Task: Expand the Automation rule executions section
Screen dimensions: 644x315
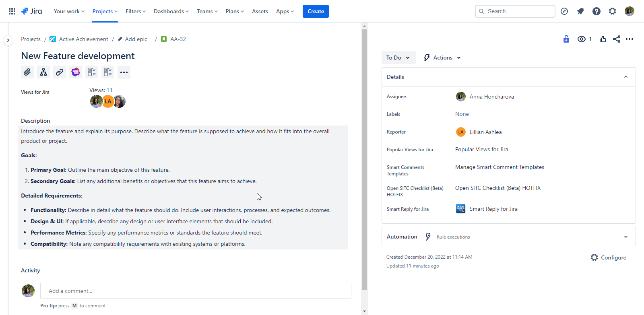Action: pos(625,237)
